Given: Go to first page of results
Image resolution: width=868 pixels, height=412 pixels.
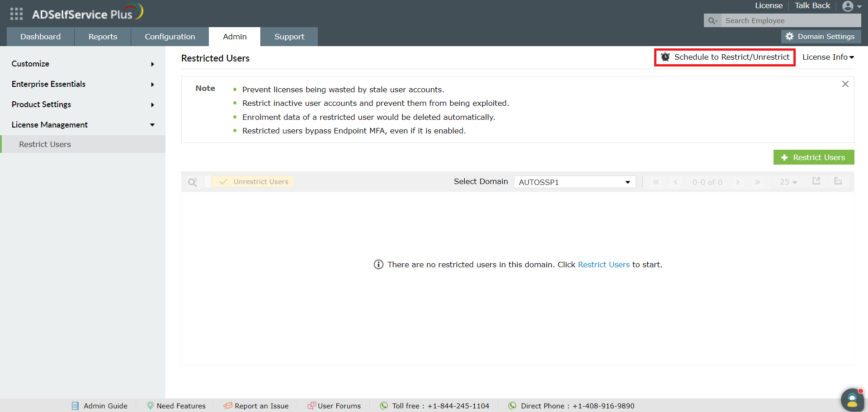Looking at the screenshot, I should point(656,182).
